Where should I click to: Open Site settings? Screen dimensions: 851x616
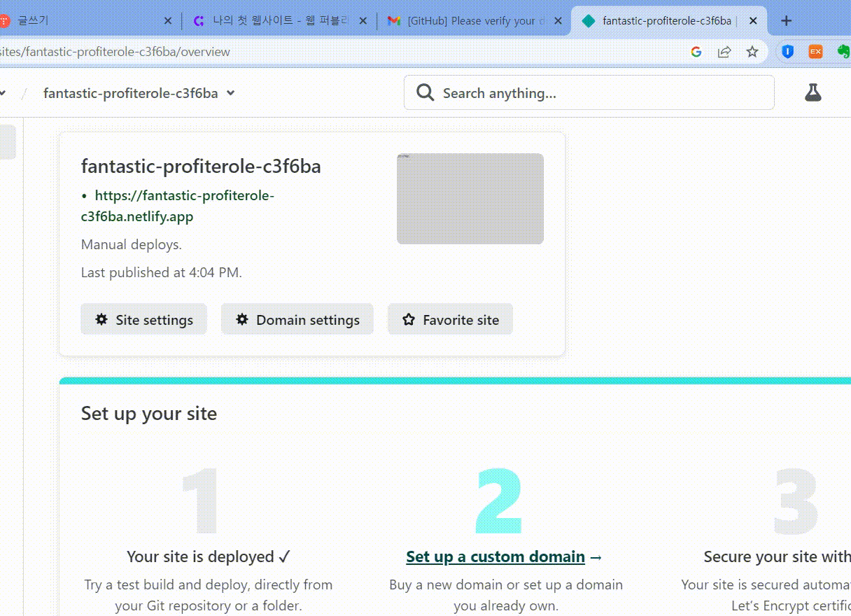[143, 319]
